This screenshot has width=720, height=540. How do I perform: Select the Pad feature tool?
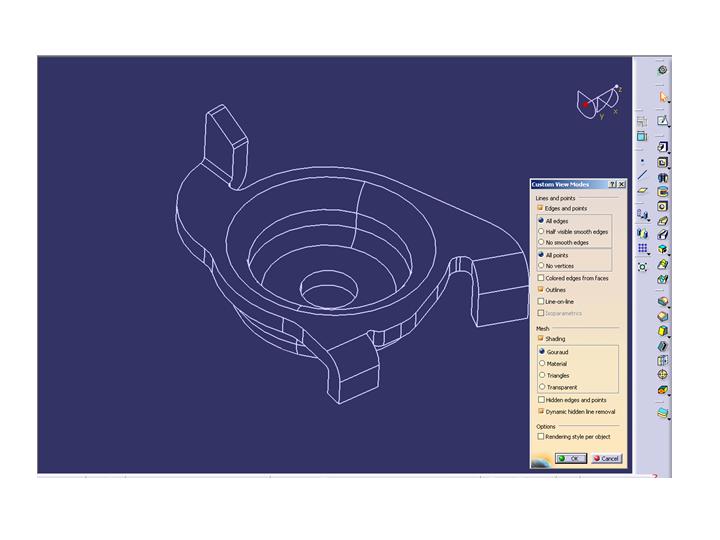point(662,147)
